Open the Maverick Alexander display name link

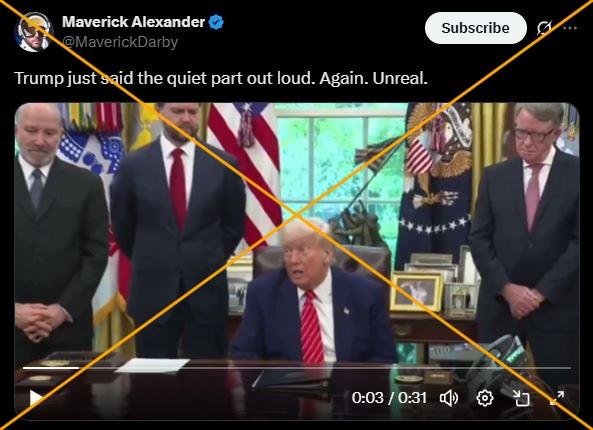pyautogui.click(x=134, y=22)
